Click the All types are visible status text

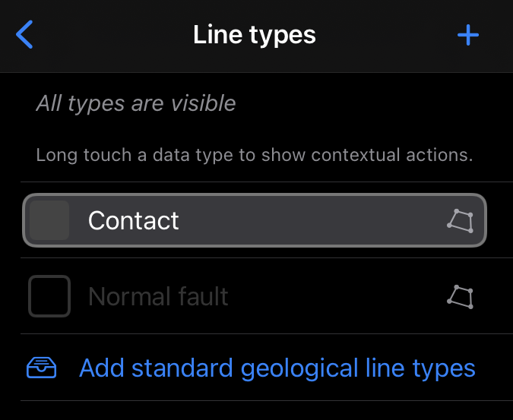tap(136, 103)
